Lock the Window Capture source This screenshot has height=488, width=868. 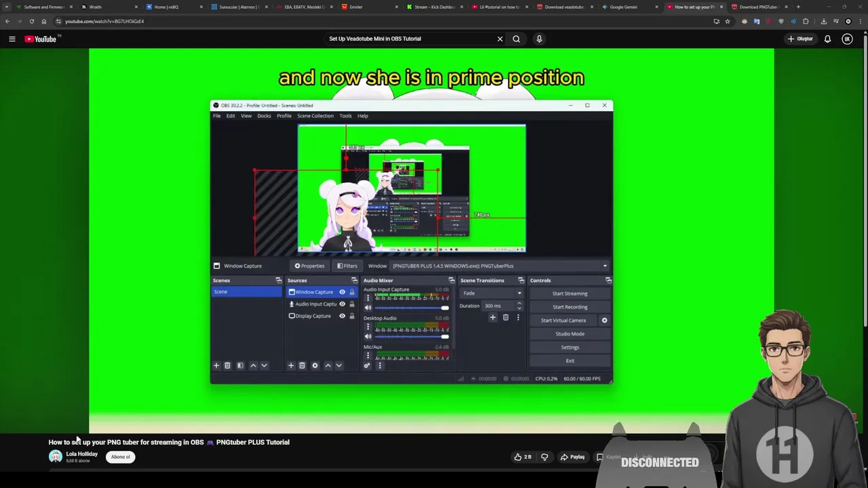pos(351,292)
